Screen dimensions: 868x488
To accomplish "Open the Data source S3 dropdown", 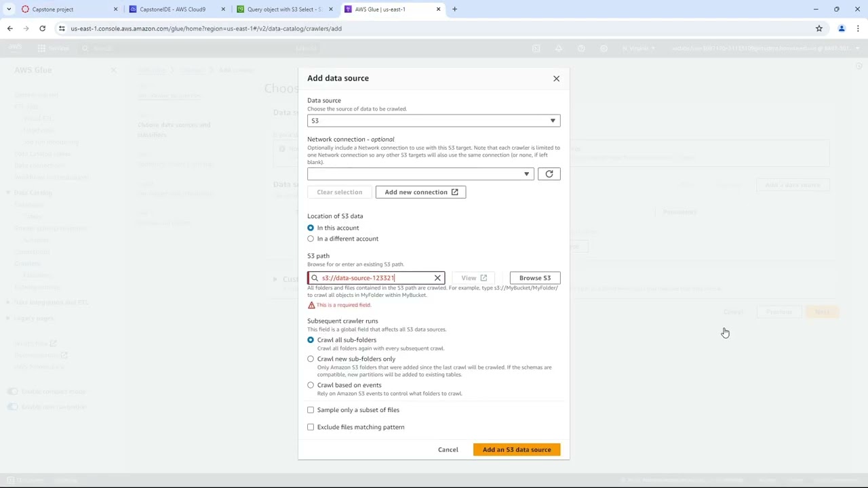I will (x=433, y=121).
